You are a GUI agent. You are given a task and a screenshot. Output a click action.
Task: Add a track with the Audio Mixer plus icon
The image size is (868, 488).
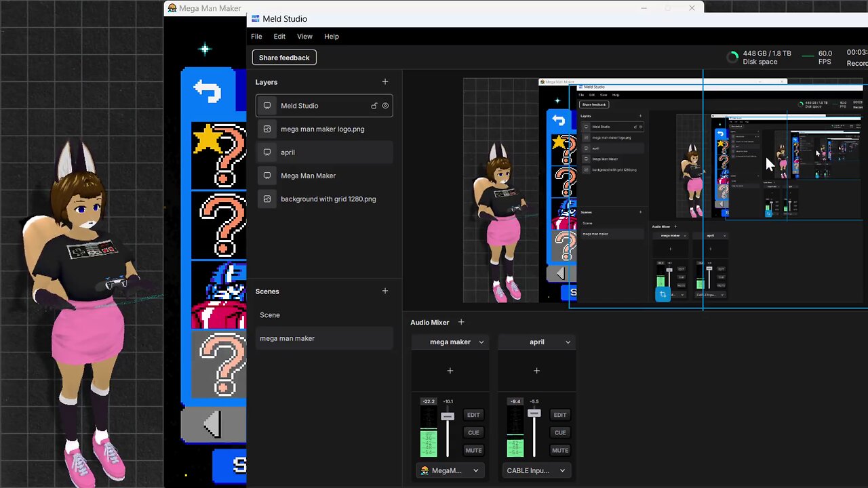click(x=461, y=322)
